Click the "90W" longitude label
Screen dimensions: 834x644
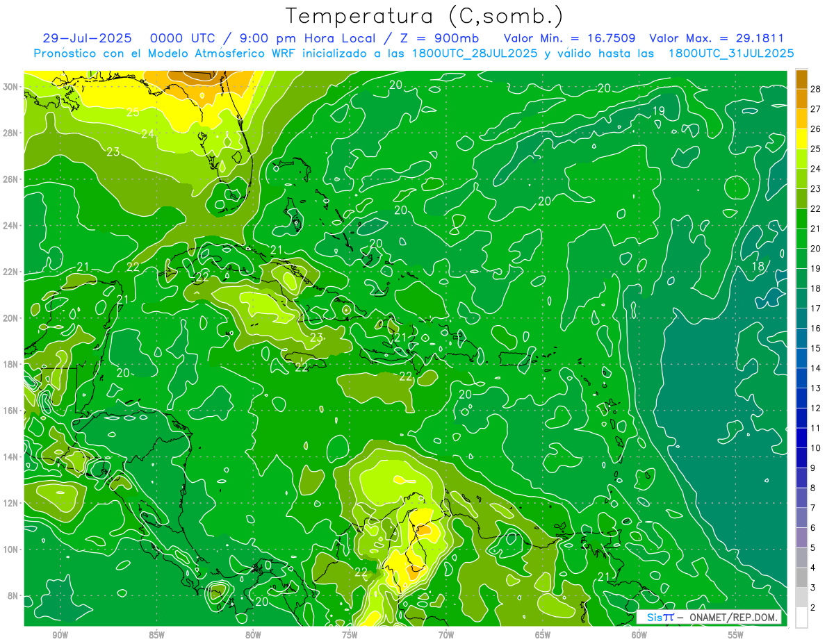click(60, 635)
